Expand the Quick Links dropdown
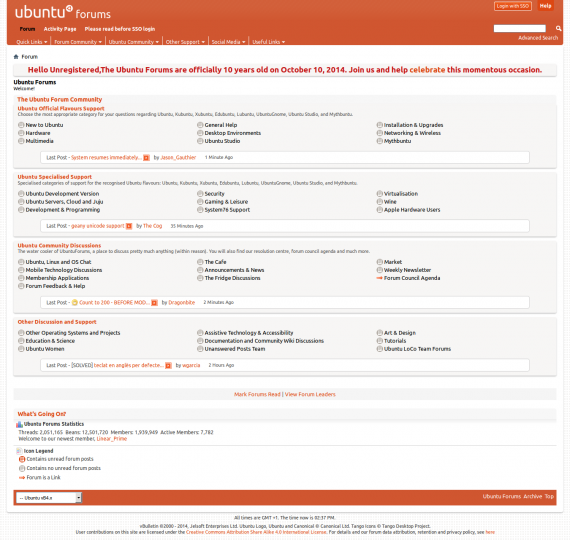The width and height of the screenshot is (570, 540). 32,42
